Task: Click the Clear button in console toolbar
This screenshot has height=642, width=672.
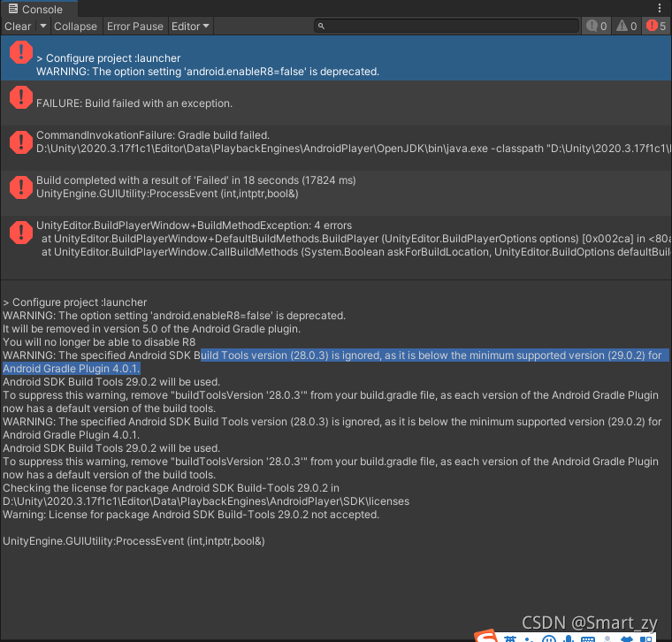Action: 18,27
